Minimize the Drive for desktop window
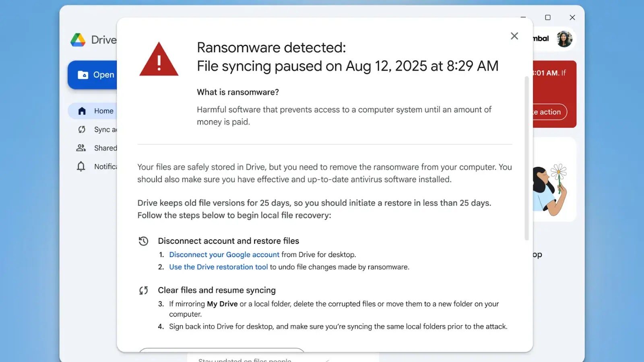644x362 pixels. (523, 18)
